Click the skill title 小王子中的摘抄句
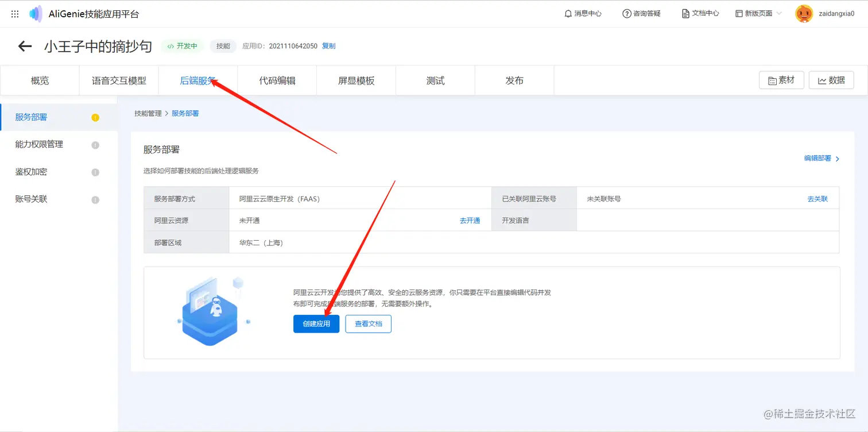The width and height of the screenshot is (868, 432). pos(98,47)
